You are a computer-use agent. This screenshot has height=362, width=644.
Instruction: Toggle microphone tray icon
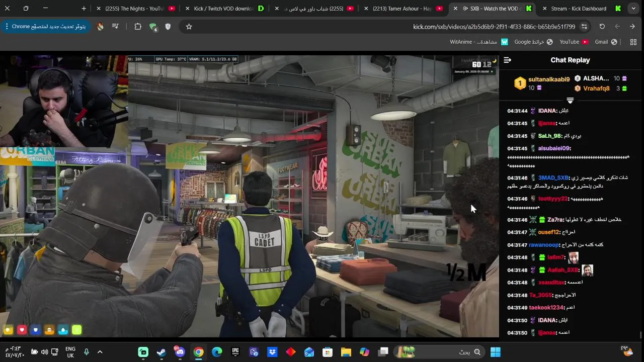click(x=87, y=352)
